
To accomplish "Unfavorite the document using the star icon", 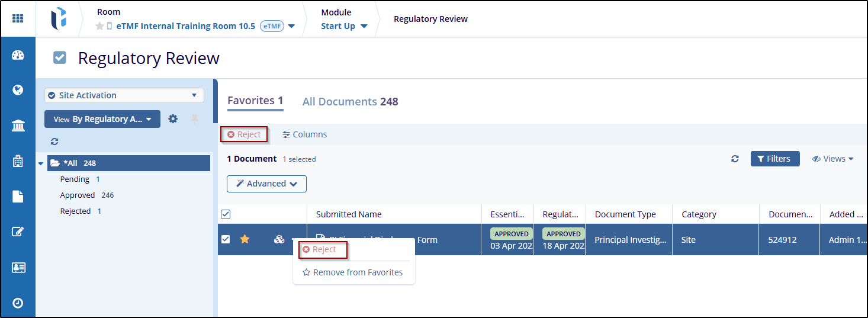I will point(245,239).
